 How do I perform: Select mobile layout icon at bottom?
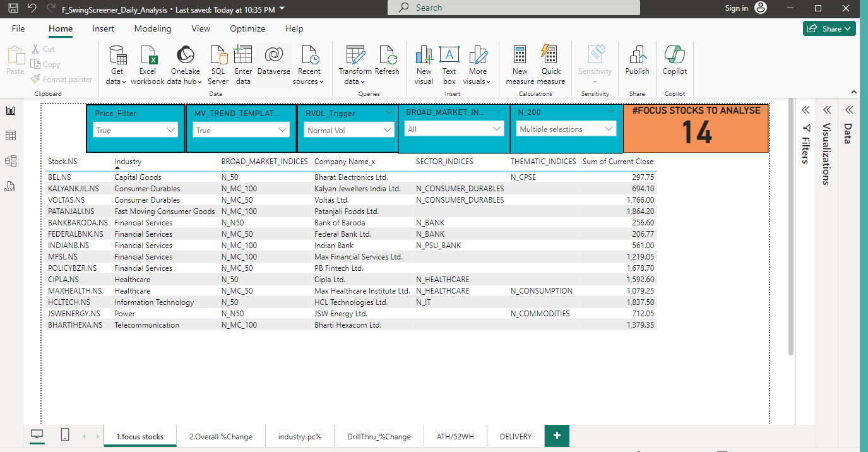point(64,435)
